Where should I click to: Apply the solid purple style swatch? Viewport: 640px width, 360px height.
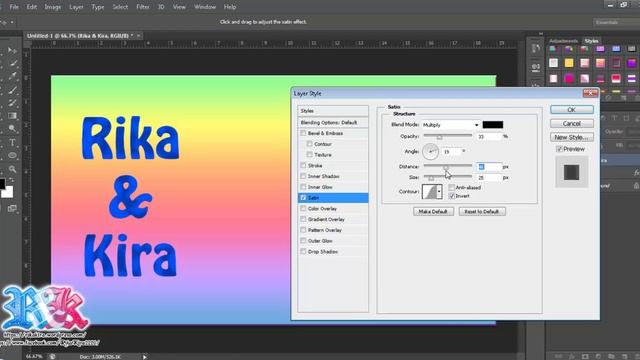click(632, 63)
